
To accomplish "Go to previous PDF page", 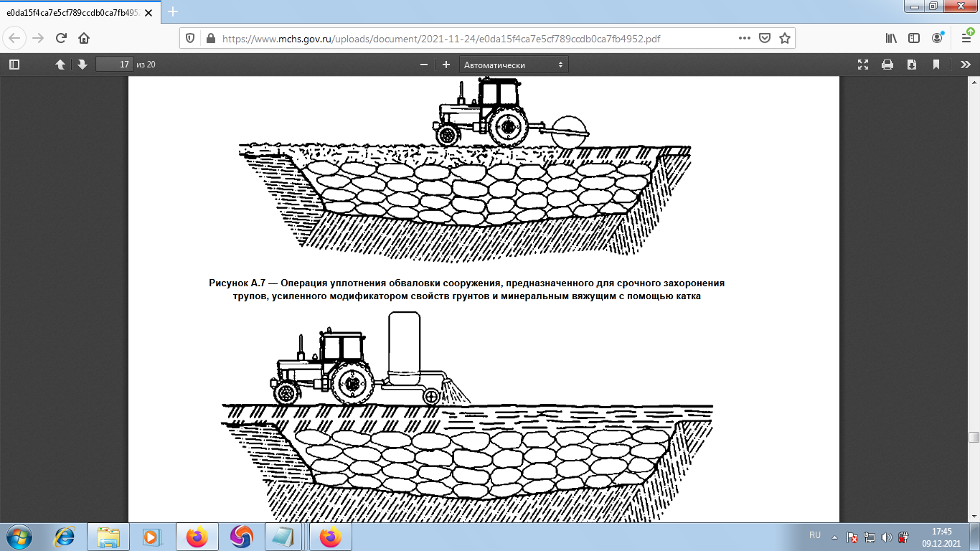I will pyautogui.click(x=60, y=65).
